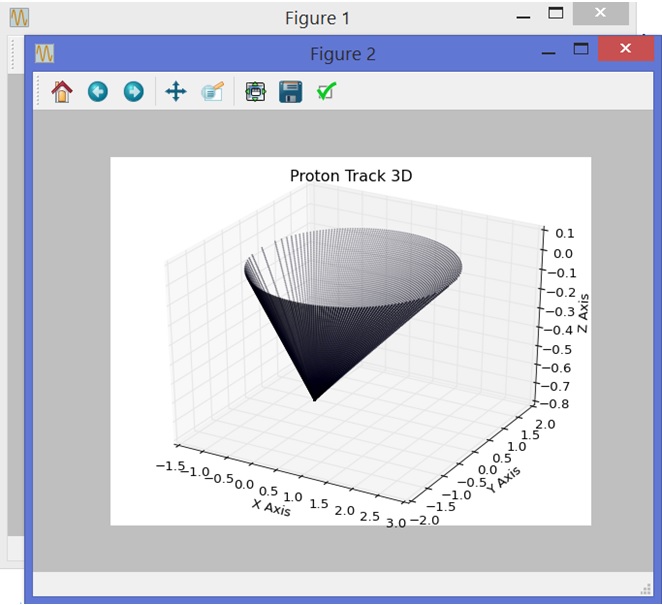Open the Configure subplots dialog

[256, 92]
